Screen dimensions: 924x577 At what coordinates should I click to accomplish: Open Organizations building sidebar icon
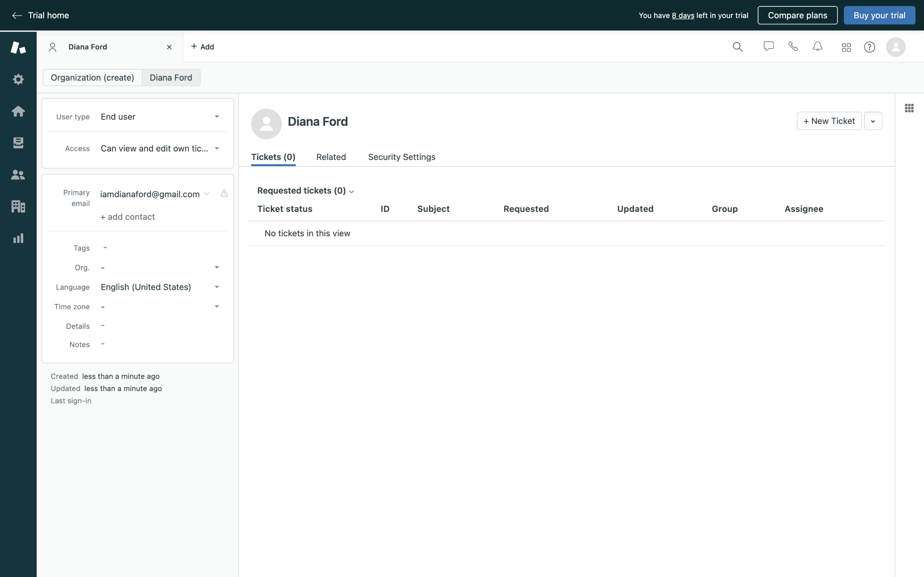(18, 206)
